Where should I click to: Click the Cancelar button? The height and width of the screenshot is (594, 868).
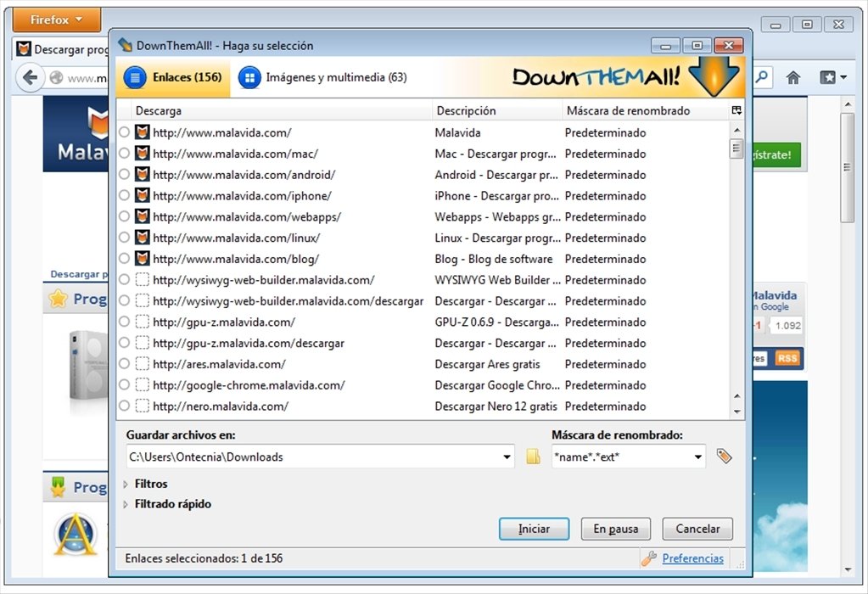point(697,529)
